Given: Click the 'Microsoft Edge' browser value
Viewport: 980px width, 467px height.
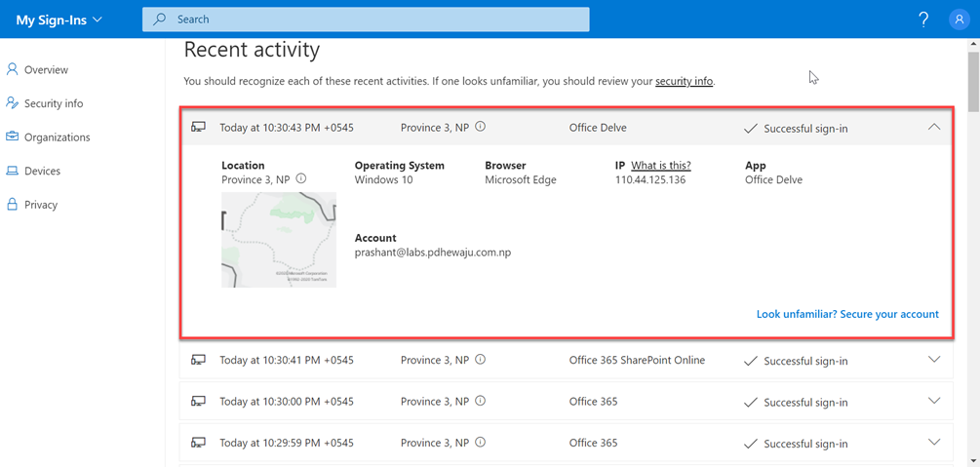Looking at the screenshot, I should (x=521, y=180).
